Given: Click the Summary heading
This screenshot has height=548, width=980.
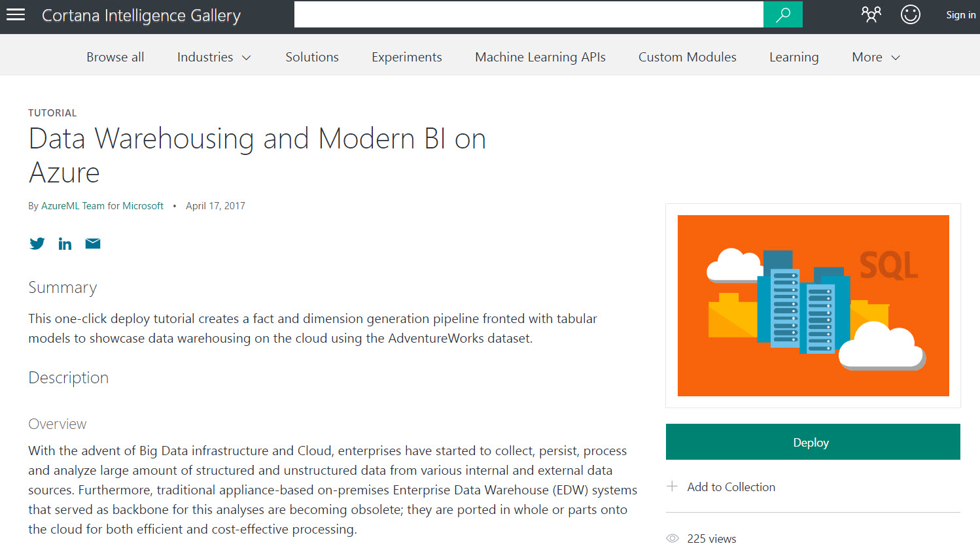Looking at the screenshot, I should 63,288.
